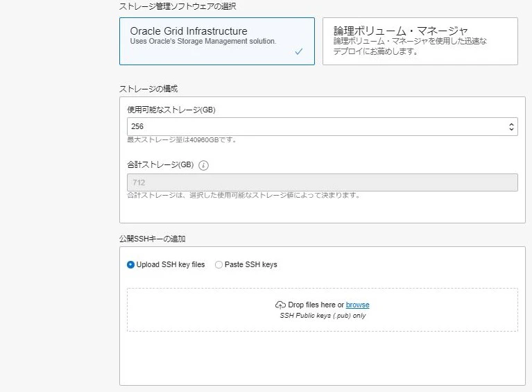Click the cloud upload icon in the drop zone
The image size is (532, 392).
(280, 305)
